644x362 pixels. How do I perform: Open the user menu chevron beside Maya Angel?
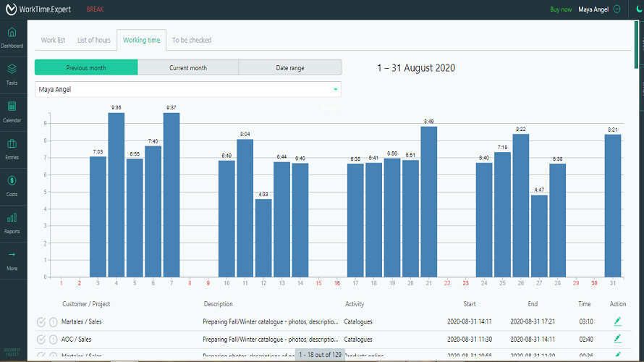[617, 9]
